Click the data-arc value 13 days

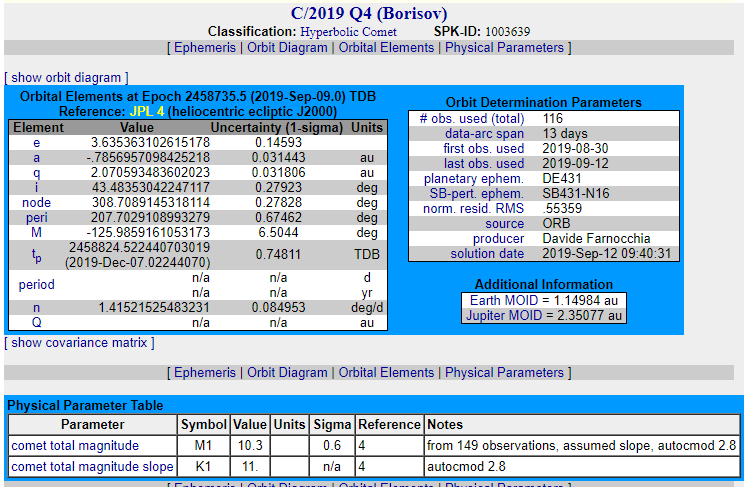pos(565,134)
